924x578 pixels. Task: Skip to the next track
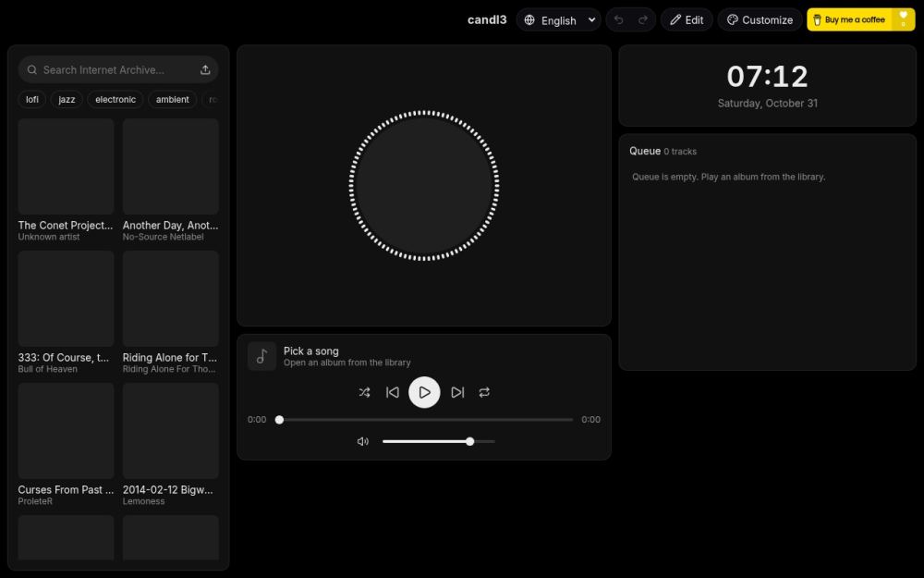[457, 392]
